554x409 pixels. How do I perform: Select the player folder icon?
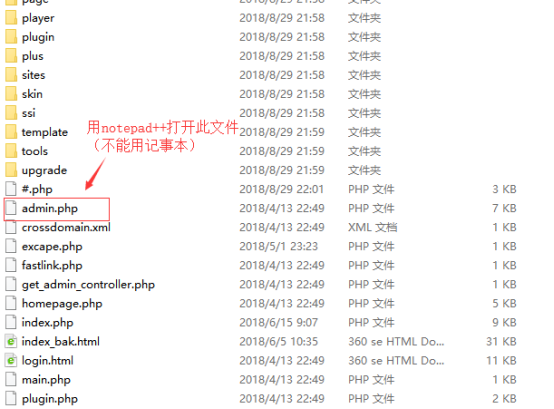(x=11, y=18)
